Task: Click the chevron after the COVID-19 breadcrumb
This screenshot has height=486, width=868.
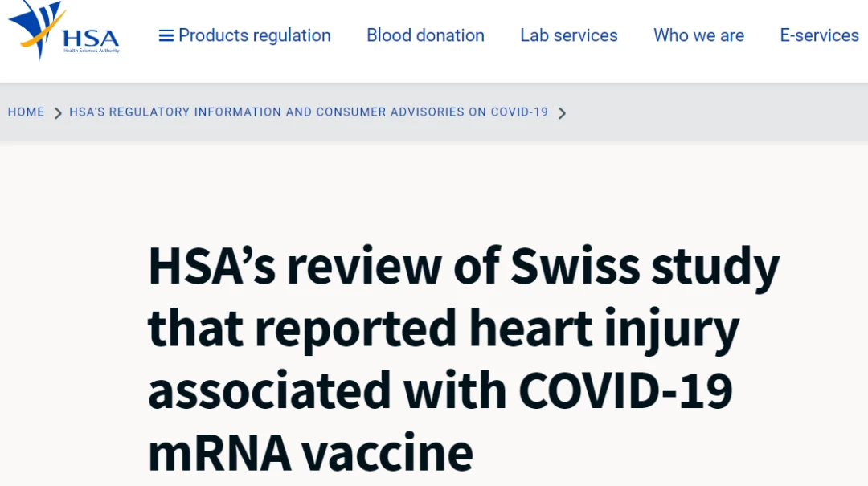Action: point(562,113)
